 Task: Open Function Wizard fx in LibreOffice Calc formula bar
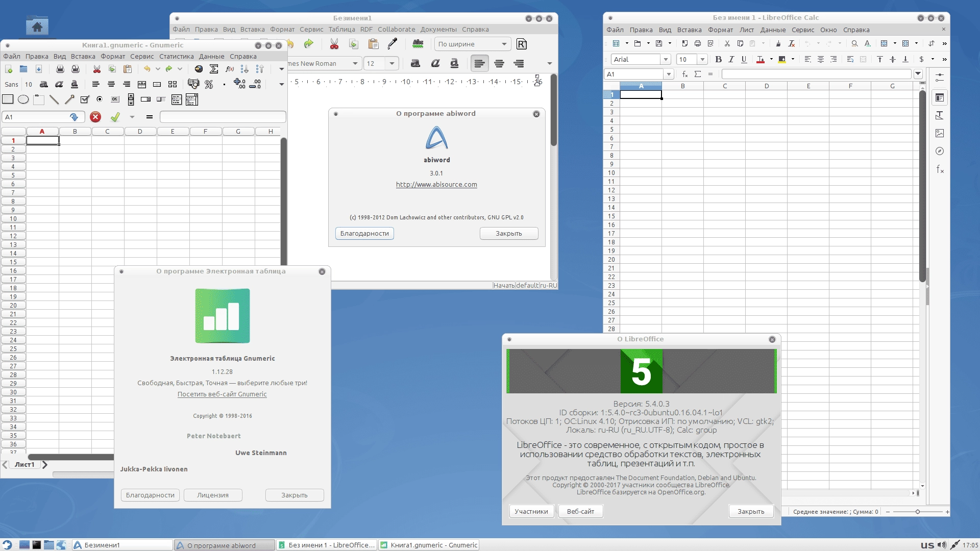click(x=685, y=74)
